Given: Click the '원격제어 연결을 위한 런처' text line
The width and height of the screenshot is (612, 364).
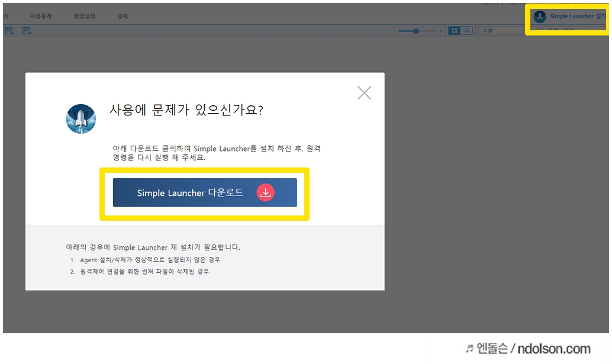Looking at the screenshot, I should [x=144, y=271].
